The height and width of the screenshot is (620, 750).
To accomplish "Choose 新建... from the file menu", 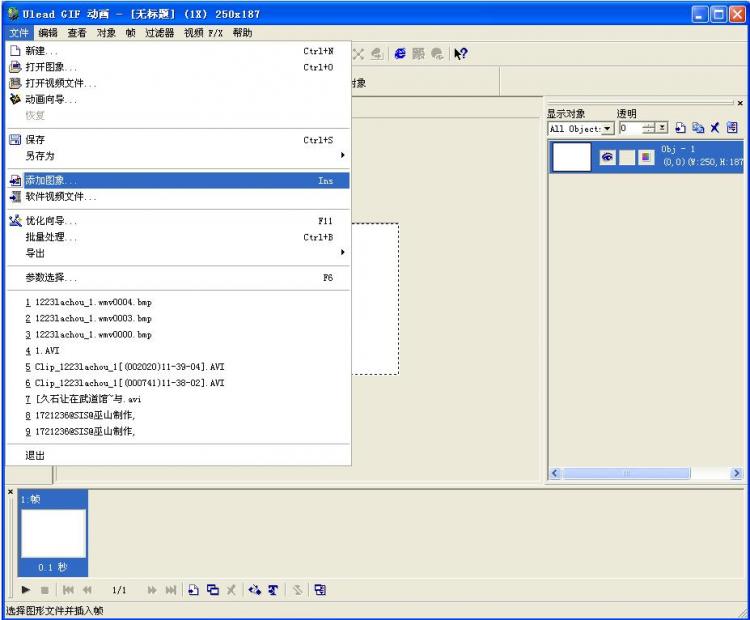I will click(x=178, y=51).
